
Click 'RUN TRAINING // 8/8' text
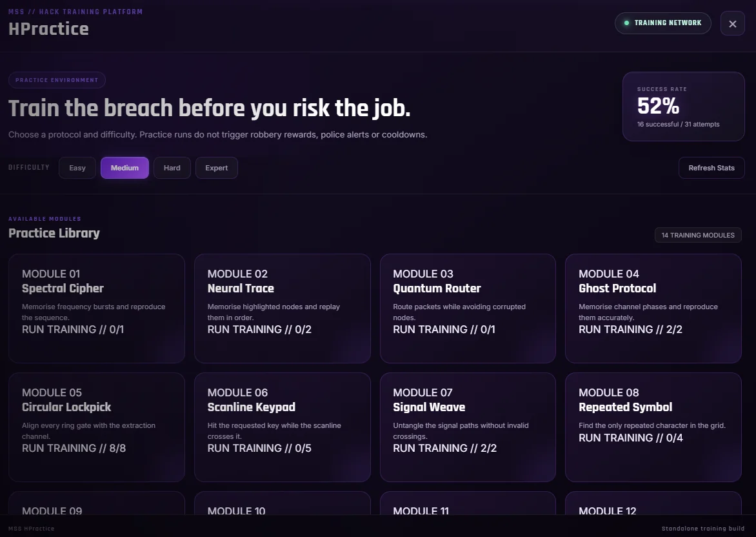tap(74, 448)
